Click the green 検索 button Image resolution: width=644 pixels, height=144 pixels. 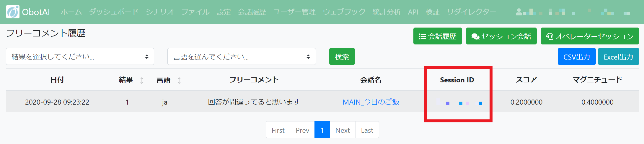click(x=342, y=57)
